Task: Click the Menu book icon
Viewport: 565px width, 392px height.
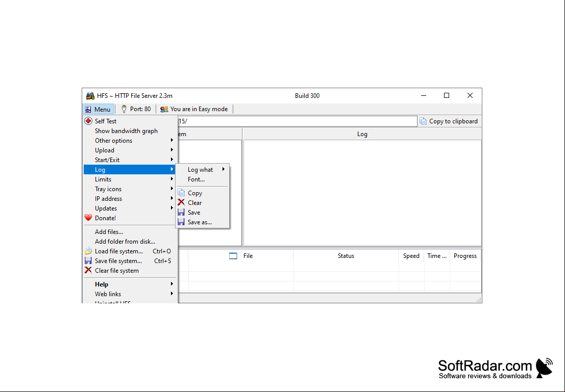Action: tap(88, 109)
